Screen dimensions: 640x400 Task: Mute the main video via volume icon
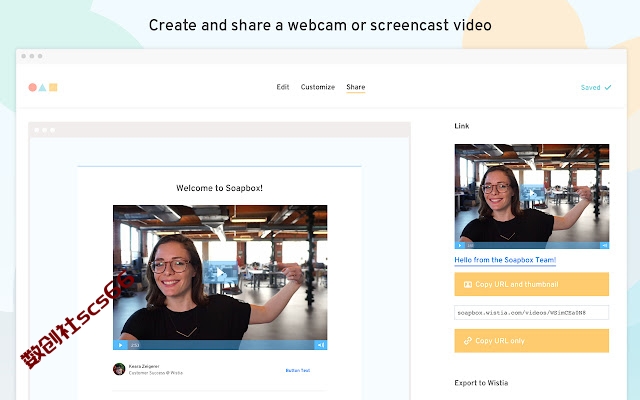pos(321,345)
